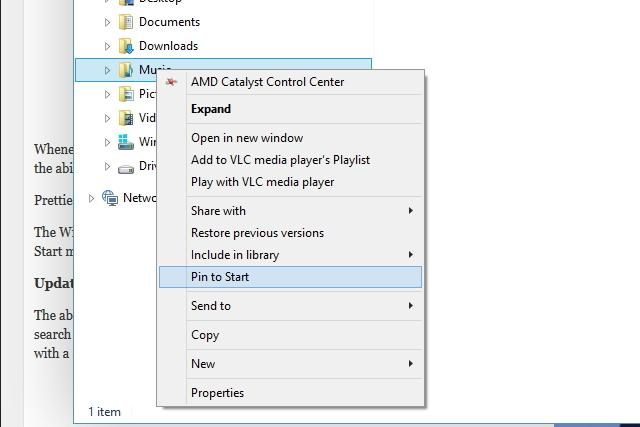The image size is (640, 427).
Task: Select the Downloads folder icon
Action: point(126,46)
